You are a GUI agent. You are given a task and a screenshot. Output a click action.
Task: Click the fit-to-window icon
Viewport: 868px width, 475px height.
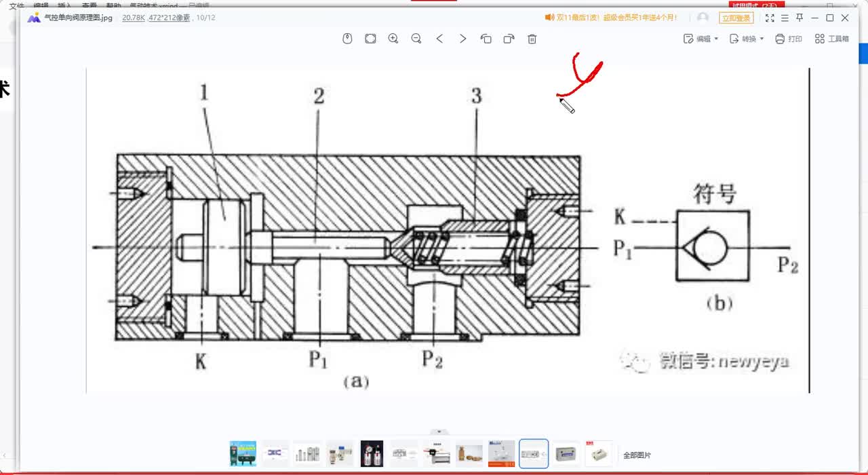[370, 39]
